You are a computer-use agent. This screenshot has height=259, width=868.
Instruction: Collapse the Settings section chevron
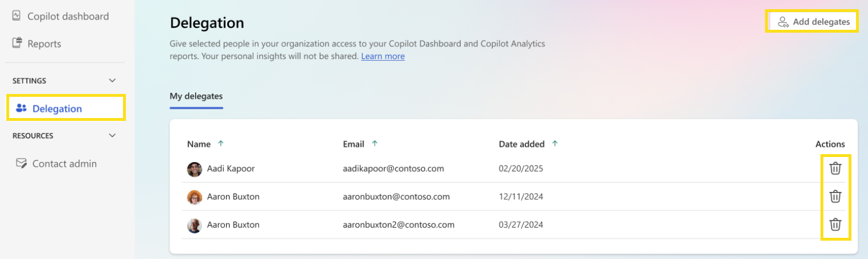(x=112, y=81)
